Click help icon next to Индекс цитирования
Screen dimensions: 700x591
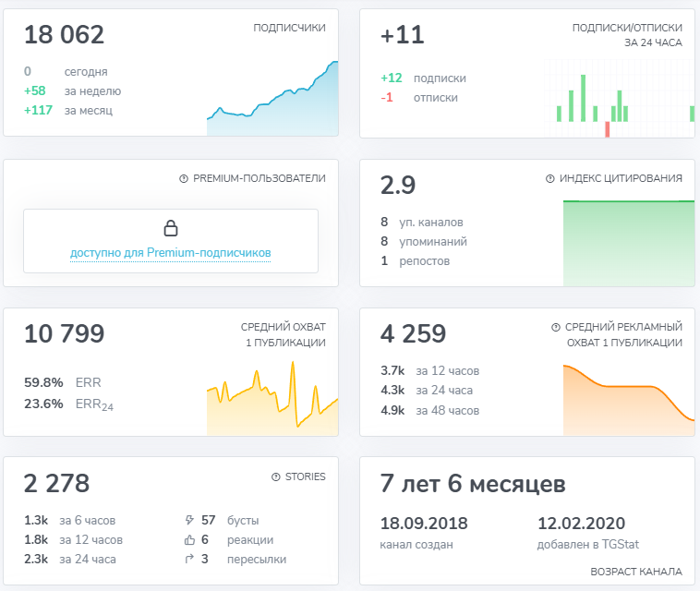click(550, 178)
